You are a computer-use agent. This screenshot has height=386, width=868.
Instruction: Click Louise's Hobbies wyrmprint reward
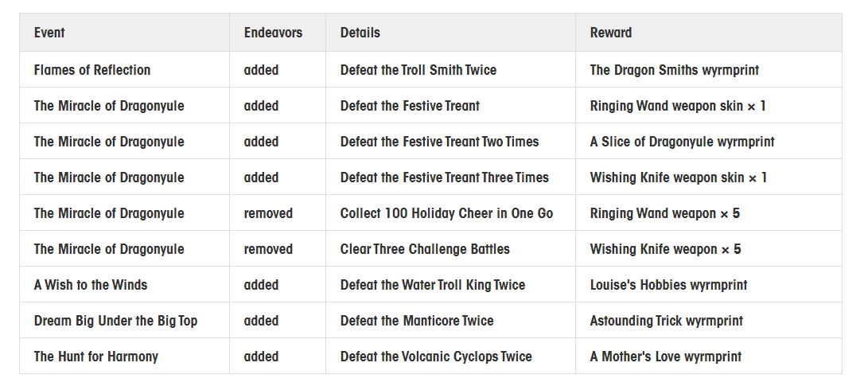point(669,285)
